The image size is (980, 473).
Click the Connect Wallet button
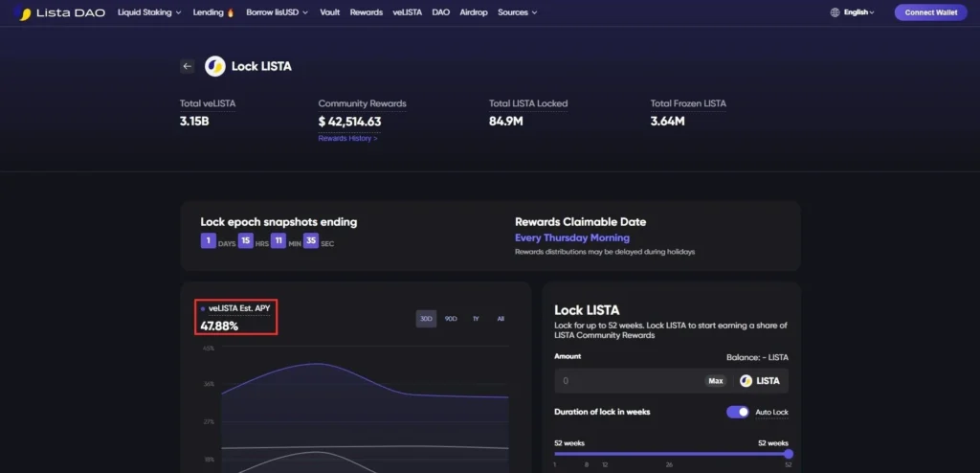click(x=930, y=12)
